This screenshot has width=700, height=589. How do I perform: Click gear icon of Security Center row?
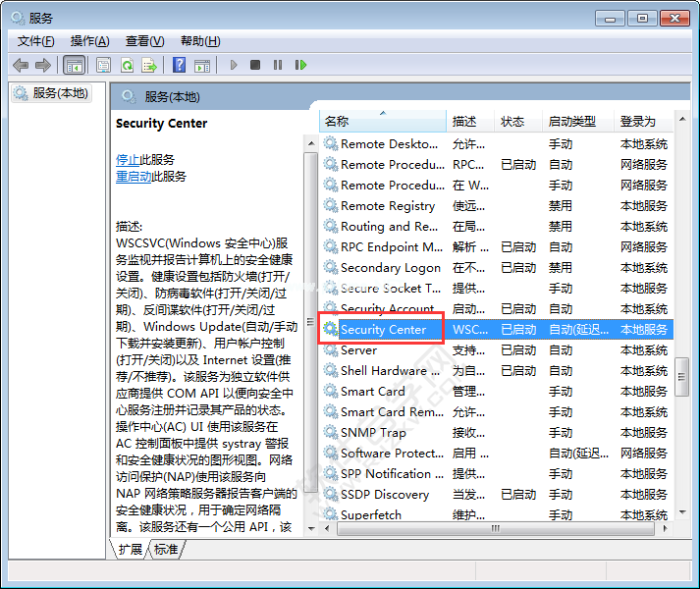[x=330, y=329]
